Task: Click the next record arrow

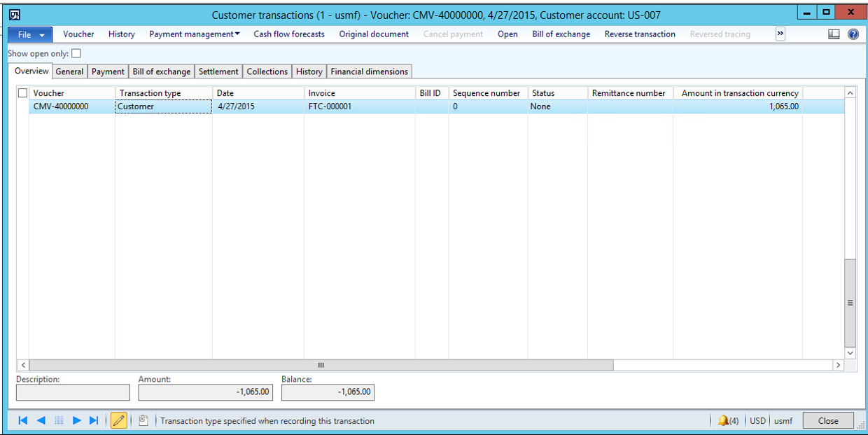Action: pyautogui.click(x=77, y=420)
